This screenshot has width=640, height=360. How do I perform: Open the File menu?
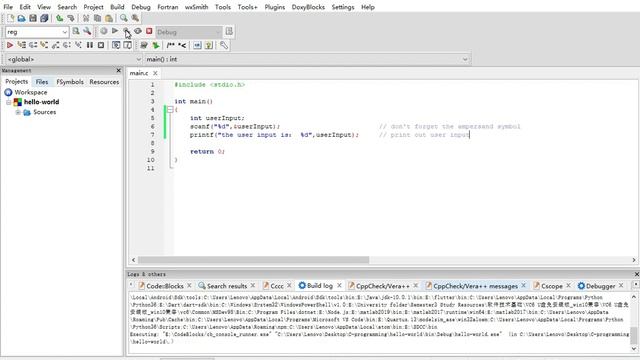coord(8,7)
